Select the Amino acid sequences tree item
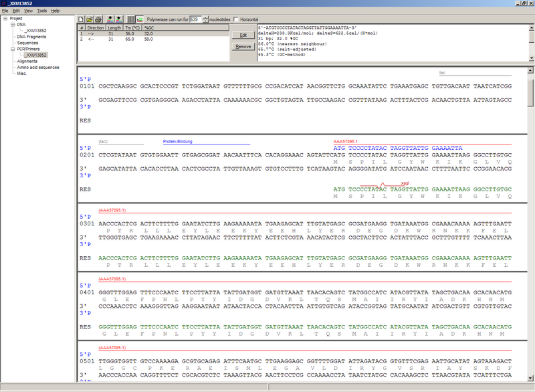The height and width of the screenshot is (392, 535). (x=38, y=68)
